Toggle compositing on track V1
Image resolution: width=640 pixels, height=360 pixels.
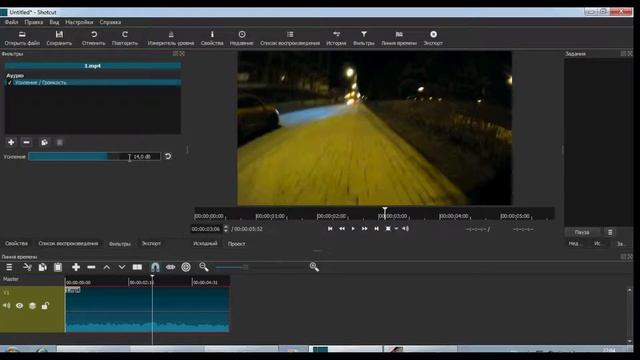pyautogui.click(x=32, y=306)
